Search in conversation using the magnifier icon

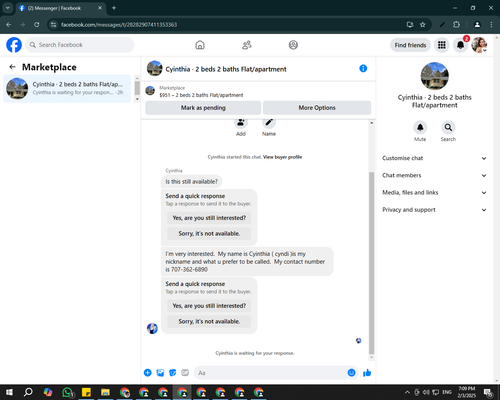point(448,127)
